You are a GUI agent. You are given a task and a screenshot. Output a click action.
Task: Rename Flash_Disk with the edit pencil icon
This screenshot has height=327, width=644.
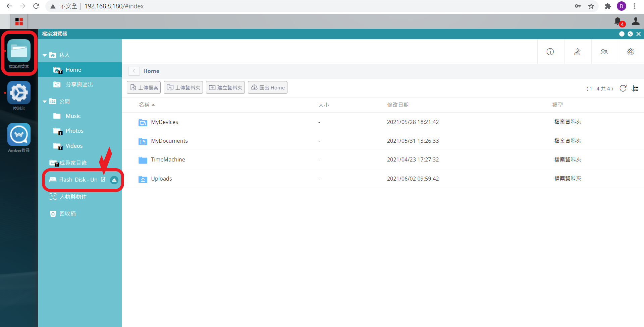(103, 180)
